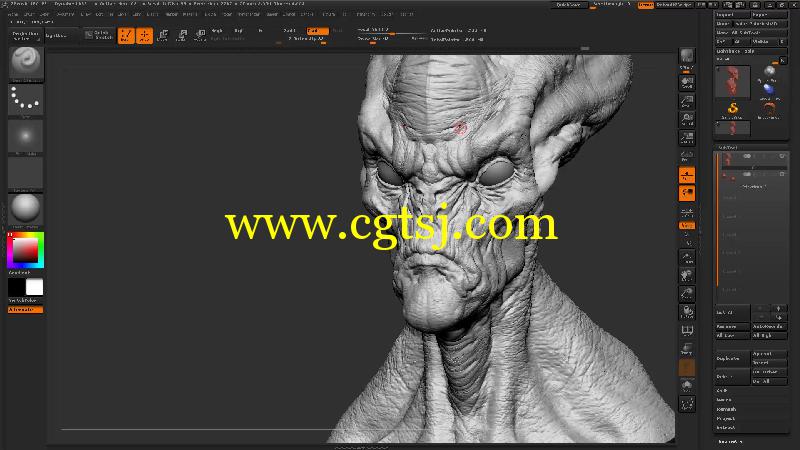Image resolution: width=800 pixels, height=450 pixels.
Task: Click the Xpose icon
Action: (687, 404)
